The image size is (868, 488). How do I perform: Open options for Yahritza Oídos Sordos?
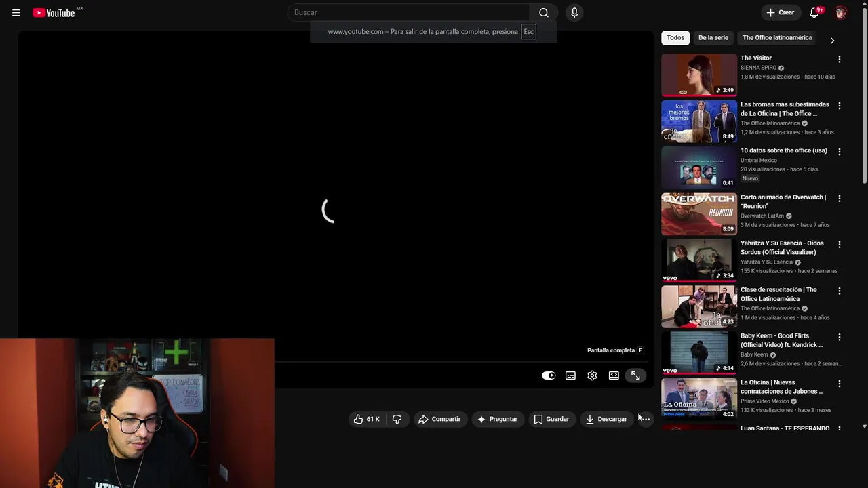[x=840, y=245]
